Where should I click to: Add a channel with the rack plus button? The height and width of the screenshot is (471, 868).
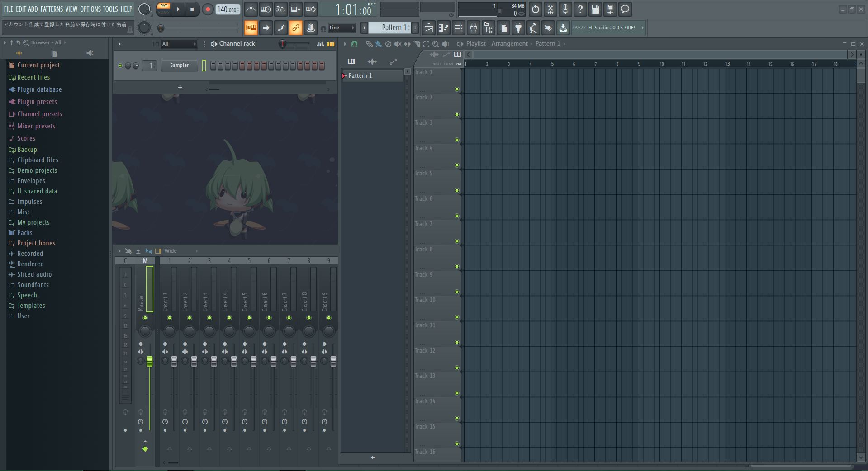pyautogui.click(x=180, y=87)
